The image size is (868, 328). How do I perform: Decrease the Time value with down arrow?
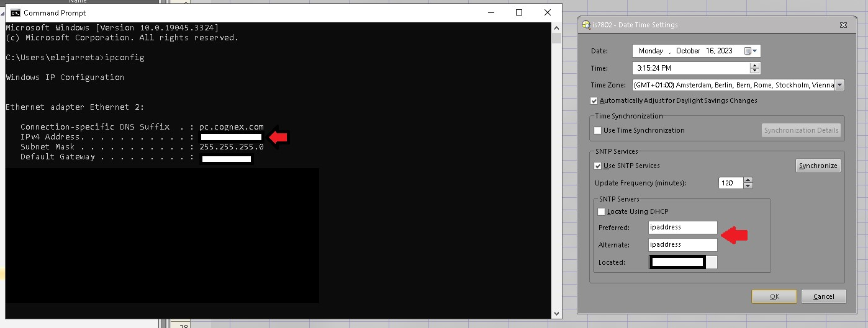click(x=754, y=71)
